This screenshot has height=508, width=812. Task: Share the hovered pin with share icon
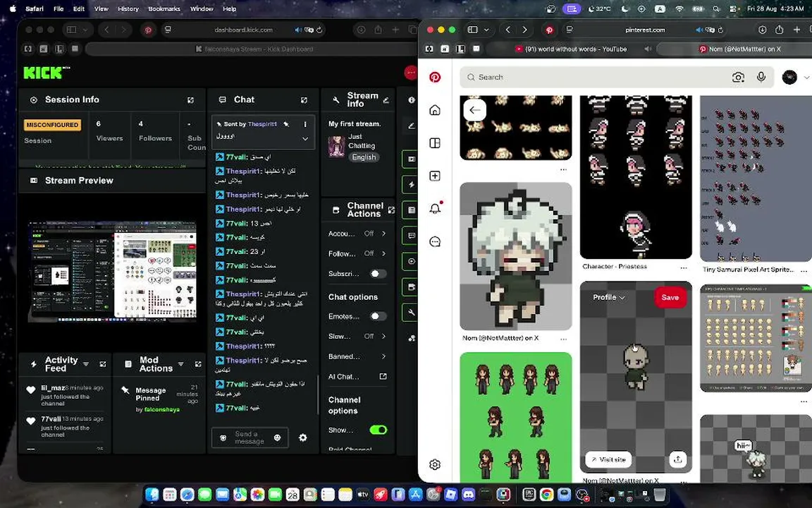pyautogui.click(x=677, y=459)
